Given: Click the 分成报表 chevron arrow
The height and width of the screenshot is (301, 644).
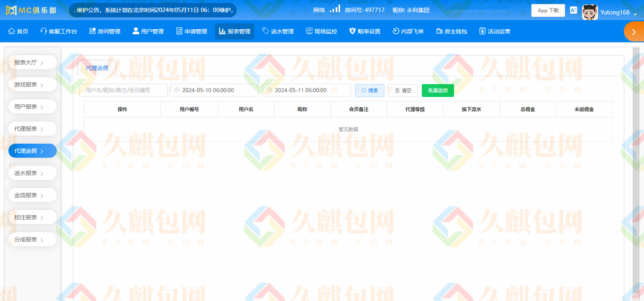Looking at the screenshot, I should [x=42, y=240].
